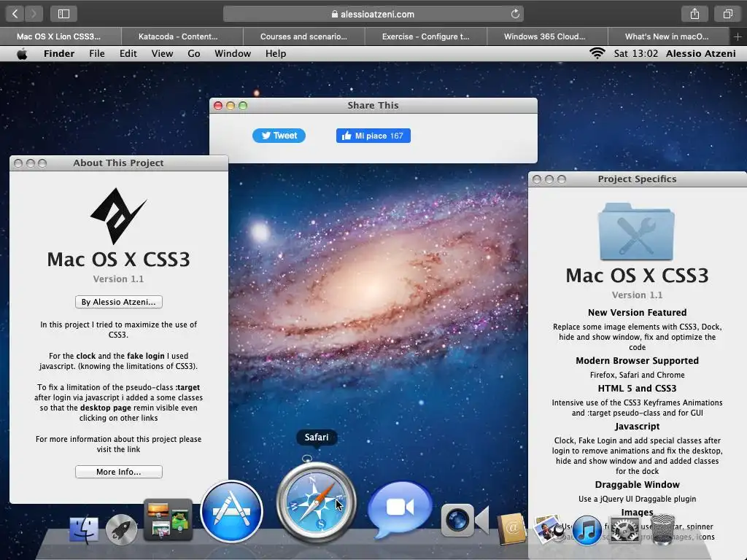This screenshot has width=747, height=560.
Task: Open the Finder menu
Action: [59, 53]
